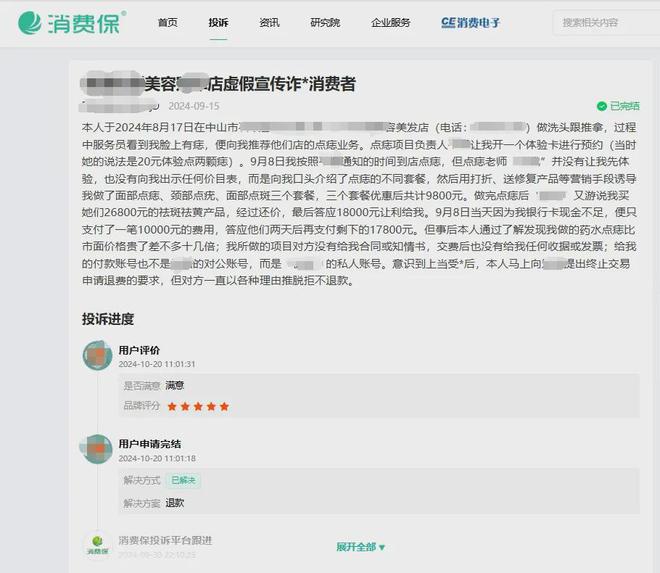The height and width of the screenshot is (573, 660).
Task: Open 企业服务 menu item
Action: pyautogui.click(x=391, y=22)
